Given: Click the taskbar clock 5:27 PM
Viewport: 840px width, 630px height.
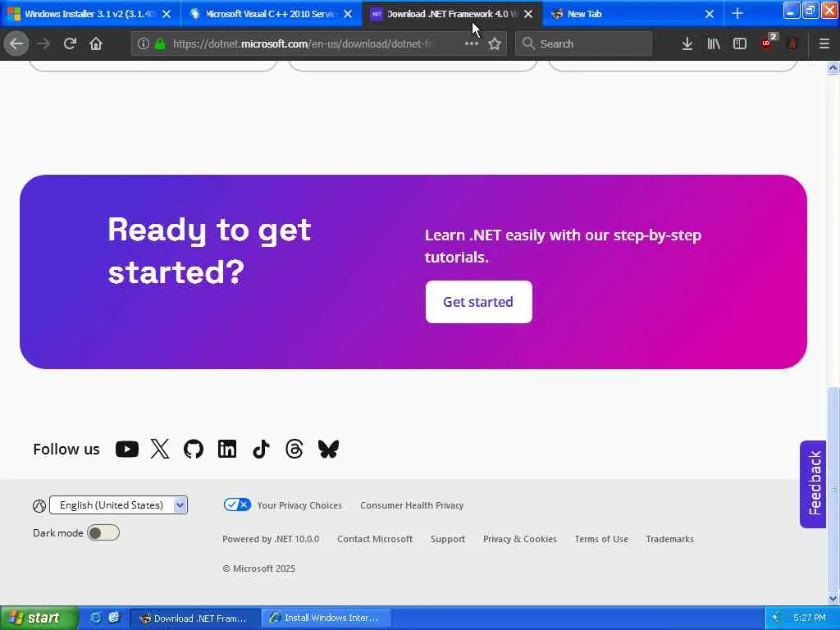Looking at the screenshot, I should click(810, 618).
